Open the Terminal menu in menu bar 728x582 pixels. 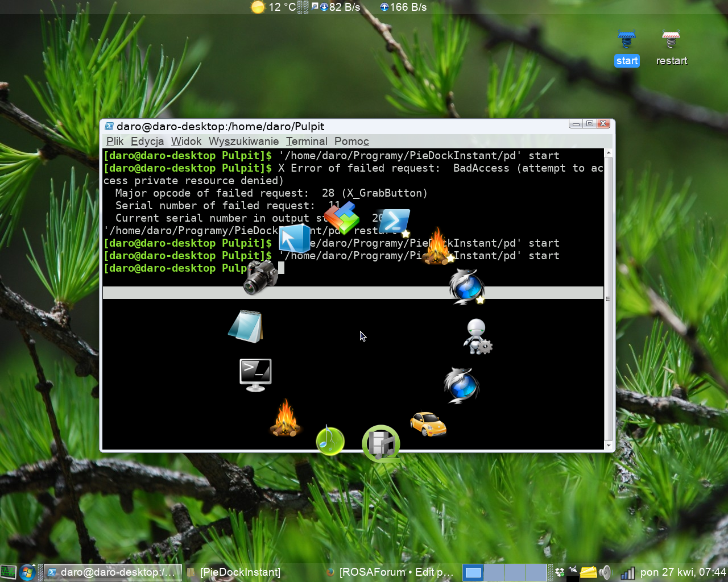coord(307,142)
